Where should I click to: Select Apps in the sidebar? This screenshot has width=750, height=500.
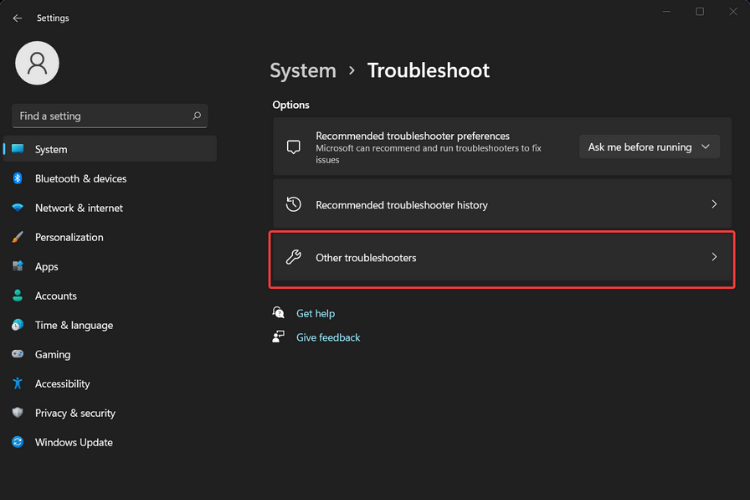click(x=47, y=267)
